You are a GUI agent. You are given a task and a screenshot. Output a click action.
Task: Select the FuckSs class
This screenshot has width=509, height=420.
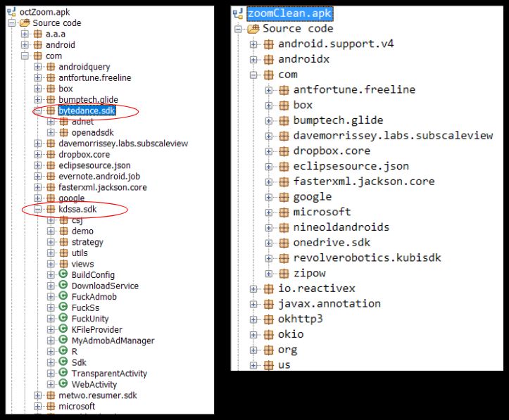(x=85, y=307)
